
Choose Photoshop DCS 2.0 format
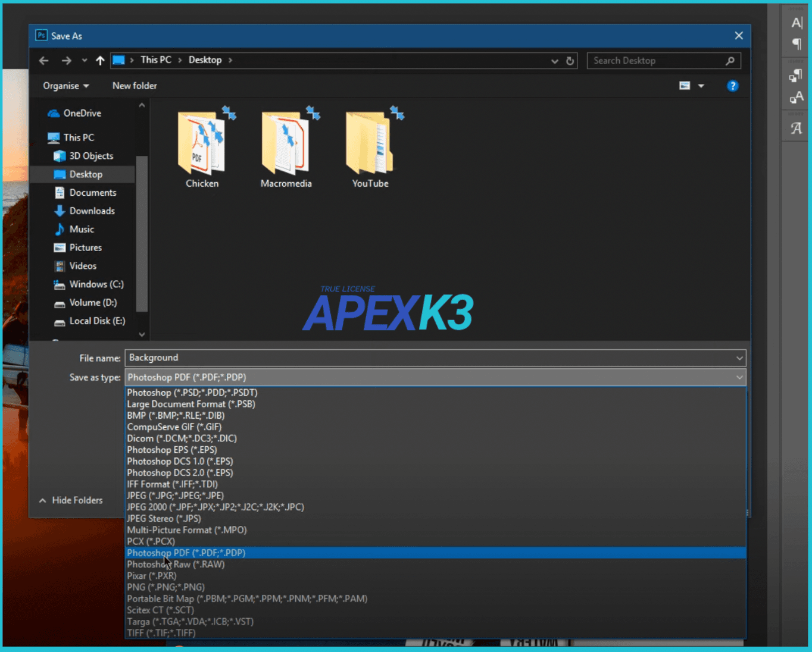click(435, 473)
